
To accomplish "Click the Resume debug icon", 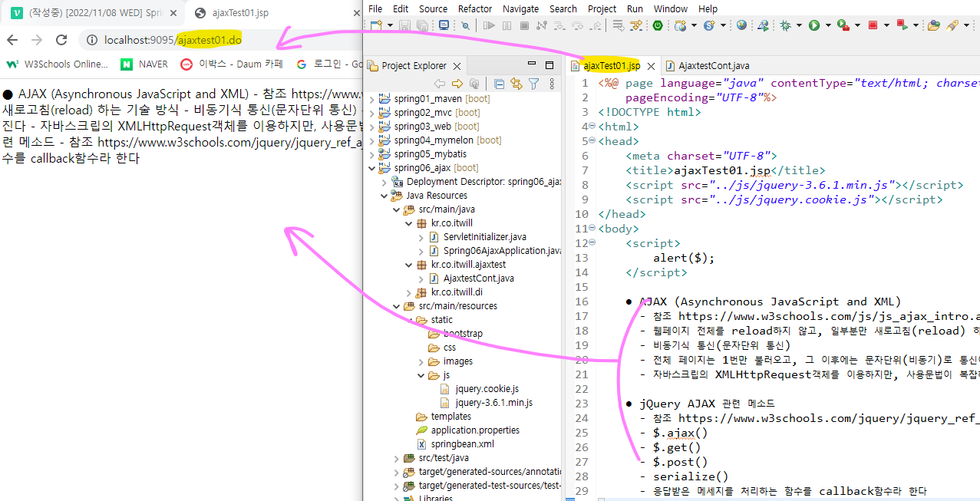I will (489, 25).
